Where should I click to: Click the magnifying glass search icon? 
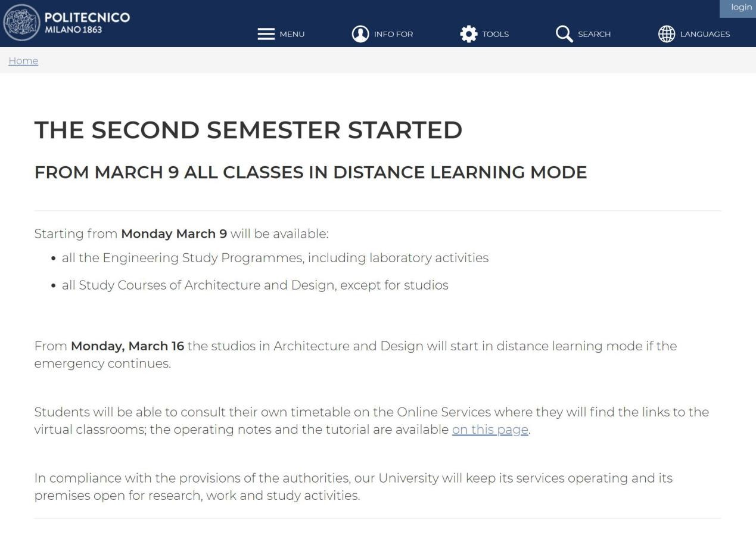tap(564, 34)
